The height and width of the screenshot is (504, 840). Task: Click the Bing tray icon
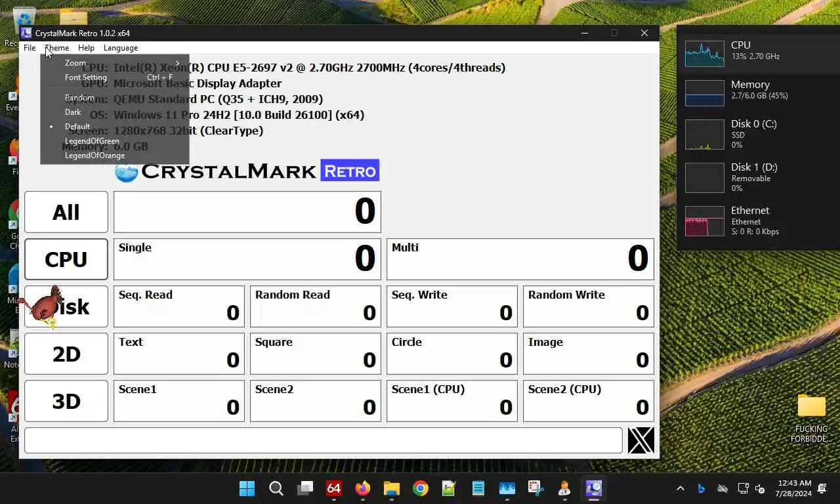[x=701, y=488]
